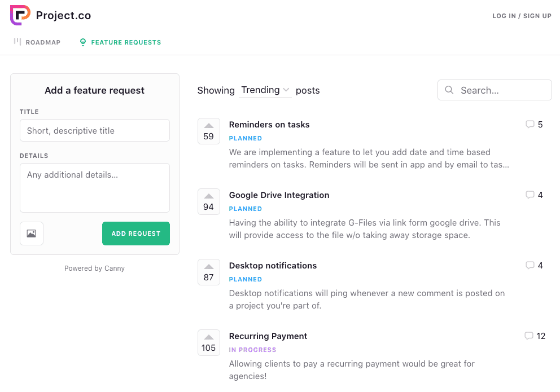Click comment bubble icon on Reminders on tasks
The image size is (560, 392).
coord(530,125)
